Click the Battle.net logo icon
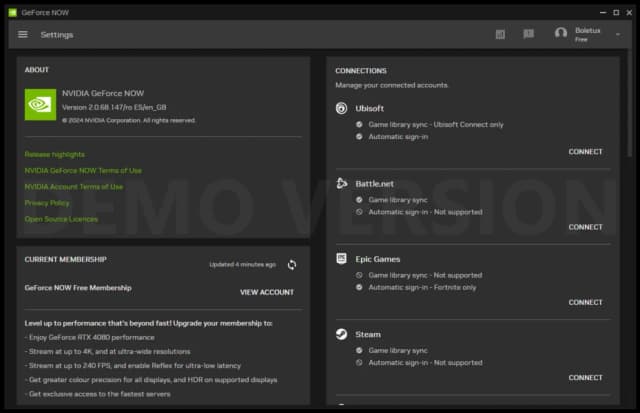The image size is (640, 413). point(342,183)
